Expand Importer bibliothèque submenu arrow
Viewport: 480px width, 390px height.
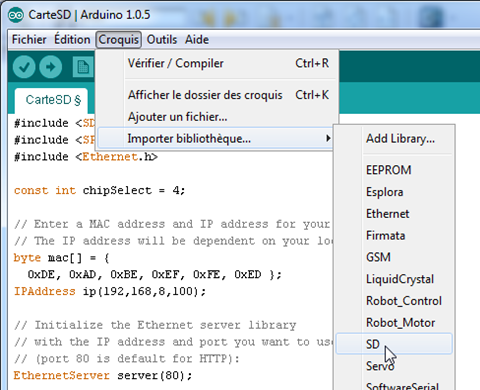(328, 138)
